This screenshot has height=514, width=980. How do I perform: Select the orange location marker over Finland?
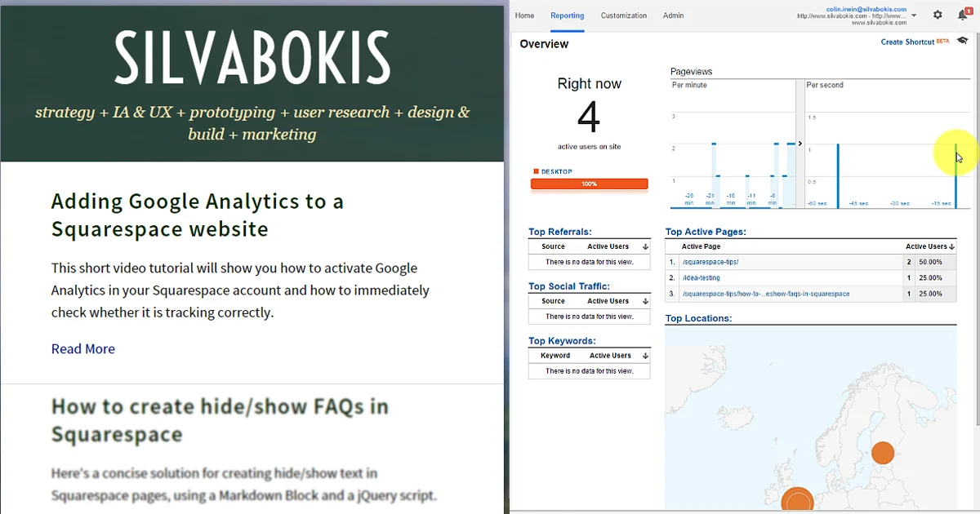pos(883,453)
